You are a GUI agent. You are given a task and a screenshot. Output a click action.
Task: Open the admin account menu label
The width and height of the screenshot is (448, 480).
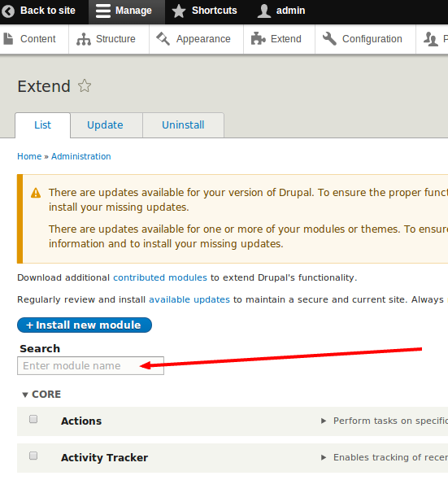pos(291,11)
